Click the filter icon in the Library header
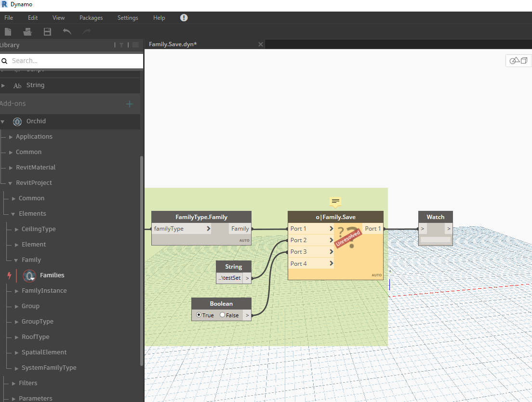 point(121,45)
